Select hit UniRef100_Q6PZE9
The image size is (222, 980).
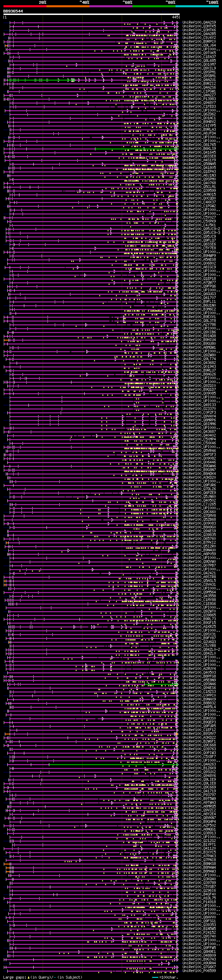pos(199,493)
